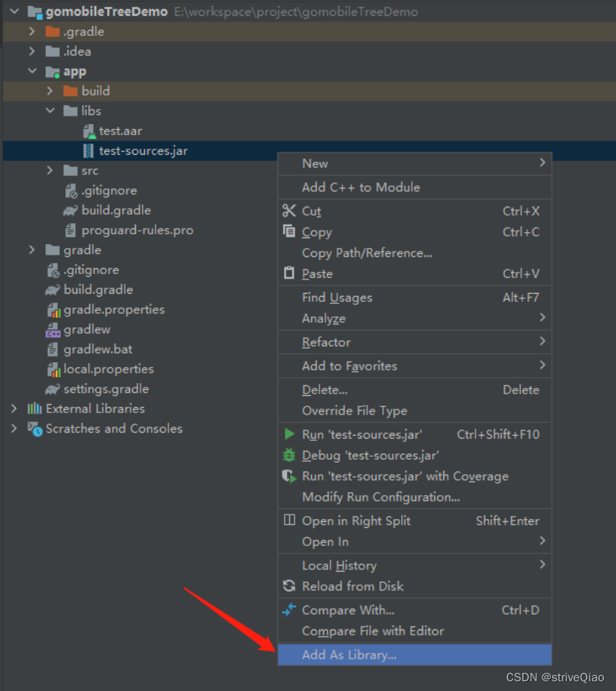
Task: Click the .idea folder icon
Action: (x=53, y=52)
